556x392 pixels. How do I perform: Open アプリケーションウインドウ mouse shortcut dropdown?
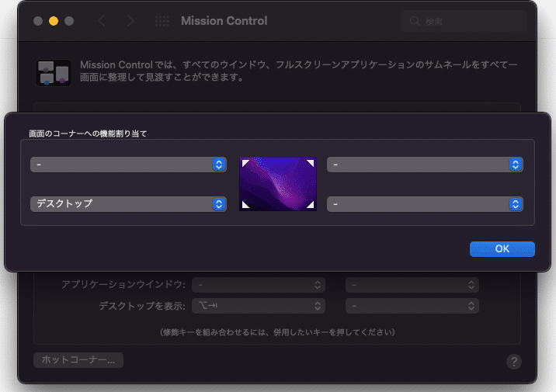[412, 285]
